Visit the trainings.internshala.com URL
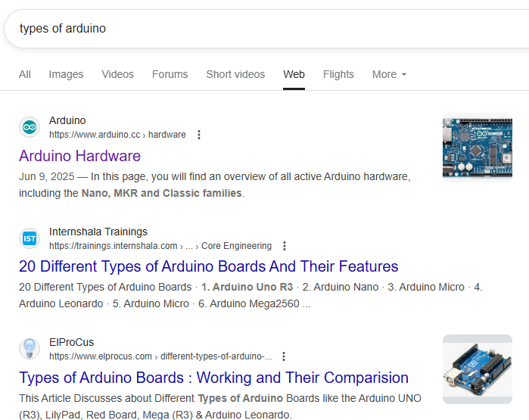This screenshot has width=529, height=420. pyautogui.click(x=160, y=246)
